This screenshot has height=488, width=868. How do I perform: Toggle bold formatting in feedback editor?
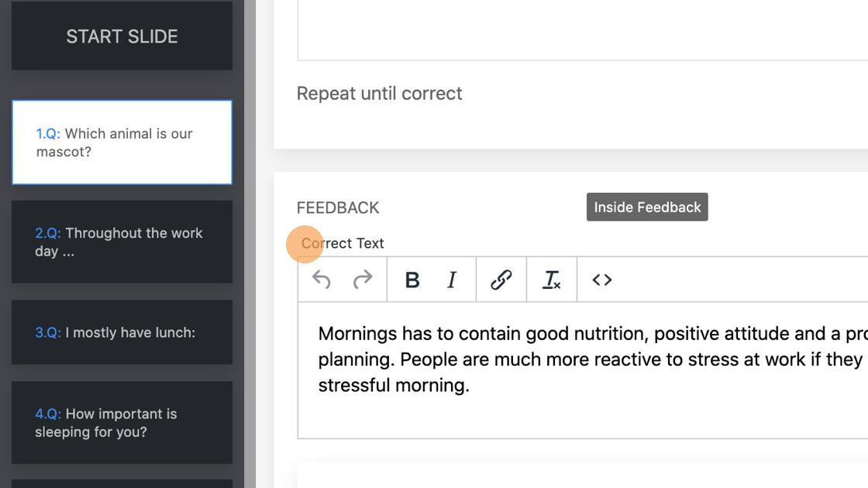(x=412, y=280)
